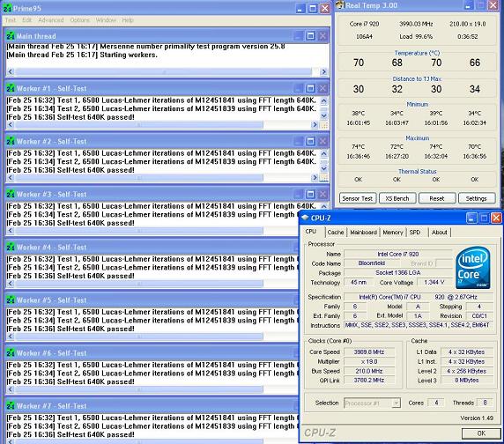The image size is (504, 444).
Task: Click the Core Voltage value 1.344 V
Action: [x=434, y=283]
